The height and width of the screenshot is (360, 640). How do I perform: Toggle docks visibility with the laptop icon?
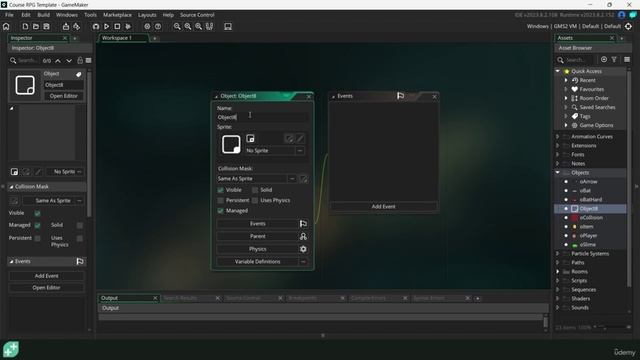coord(228,27)
